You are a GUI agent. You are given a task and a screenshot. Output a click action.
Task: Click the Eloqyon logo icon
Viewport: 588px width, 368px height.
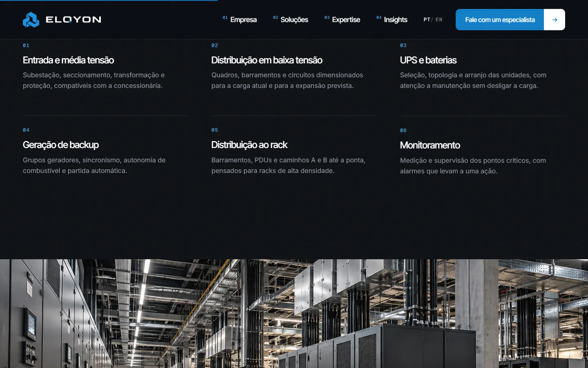[31, 20]
